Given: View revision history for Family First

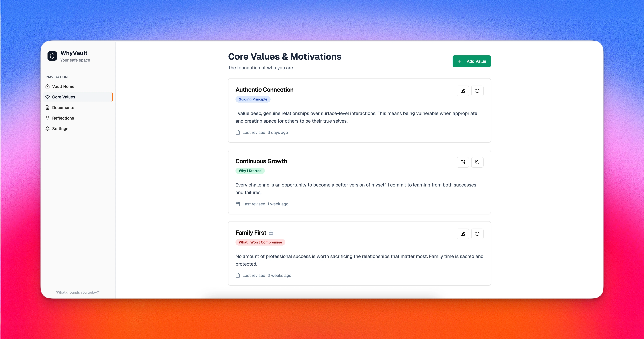Looking at the screenshot, I should (x=477, y=234).
